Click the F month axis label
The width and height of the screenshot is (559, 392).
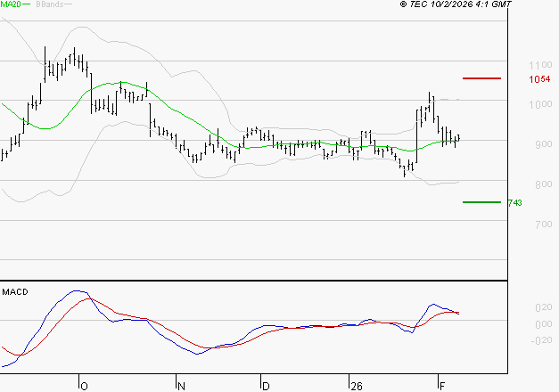442,387
